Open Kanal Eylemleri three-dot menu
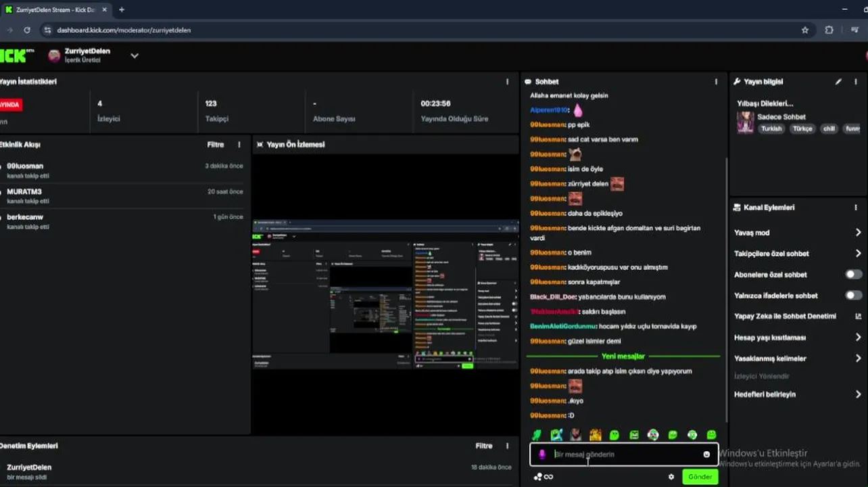 pos(856,208)
